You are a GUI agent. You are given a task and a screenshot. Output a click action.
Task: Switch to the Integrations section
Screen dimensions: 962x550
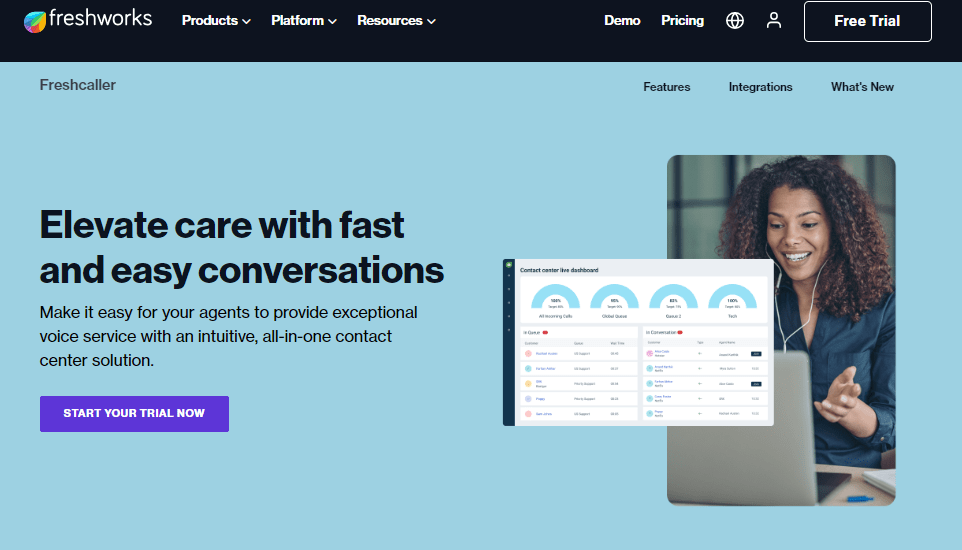click(760, 87)
